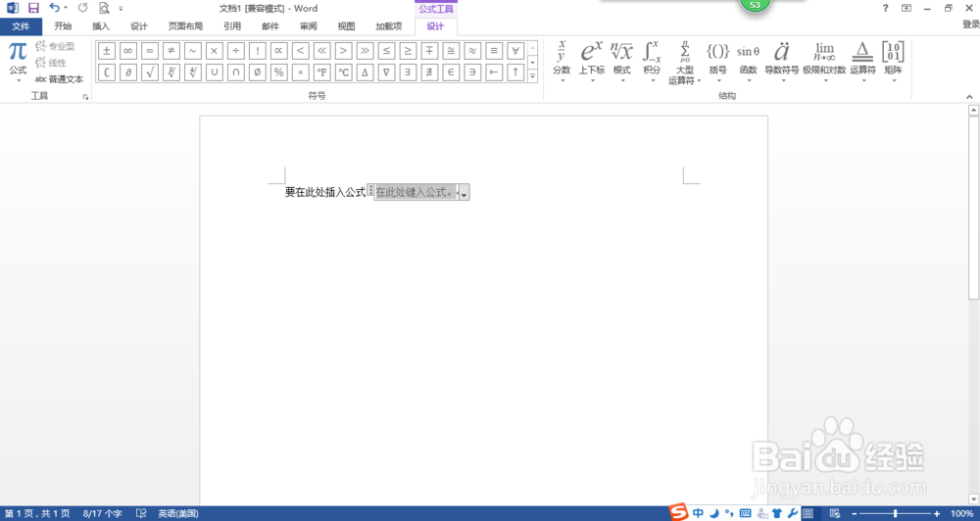980x521 pixels.
Task: Insert the left arrow symbol
Action: pyautogui.click(x=494, y=72)
